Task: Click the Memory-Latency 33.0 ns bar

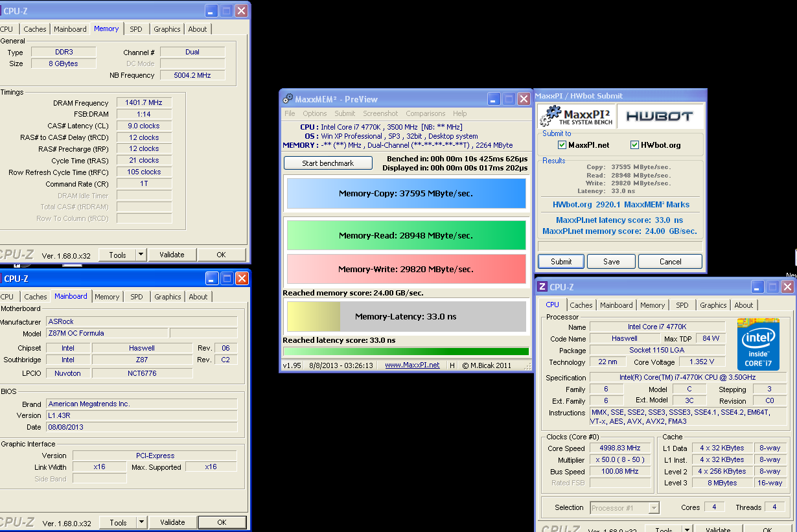Action: 406,317
